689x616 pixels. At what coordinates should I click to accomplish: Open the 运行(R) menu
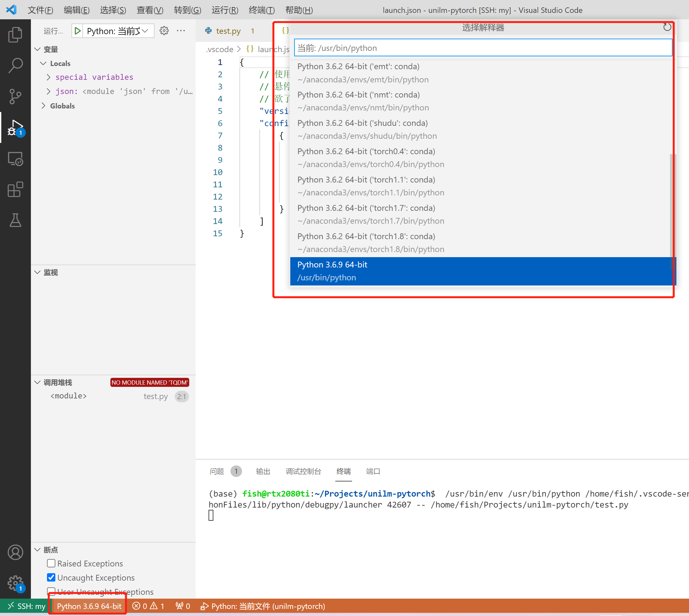click(x=224, y=10)
